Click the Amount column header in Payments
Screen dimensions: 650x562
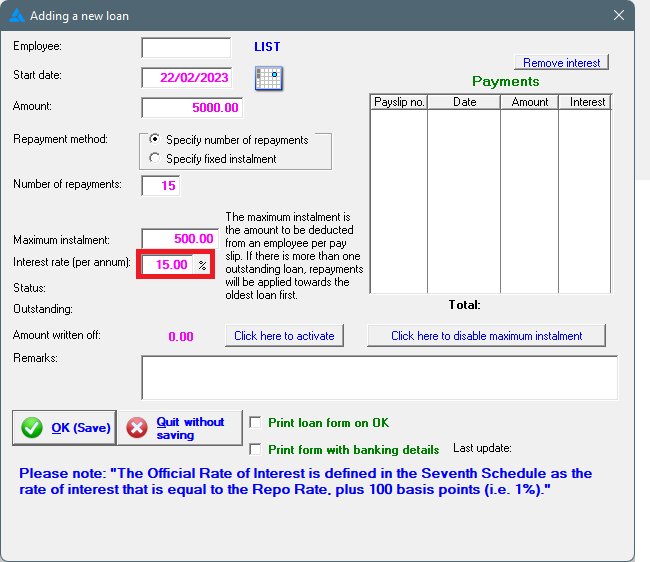[529, 102]
